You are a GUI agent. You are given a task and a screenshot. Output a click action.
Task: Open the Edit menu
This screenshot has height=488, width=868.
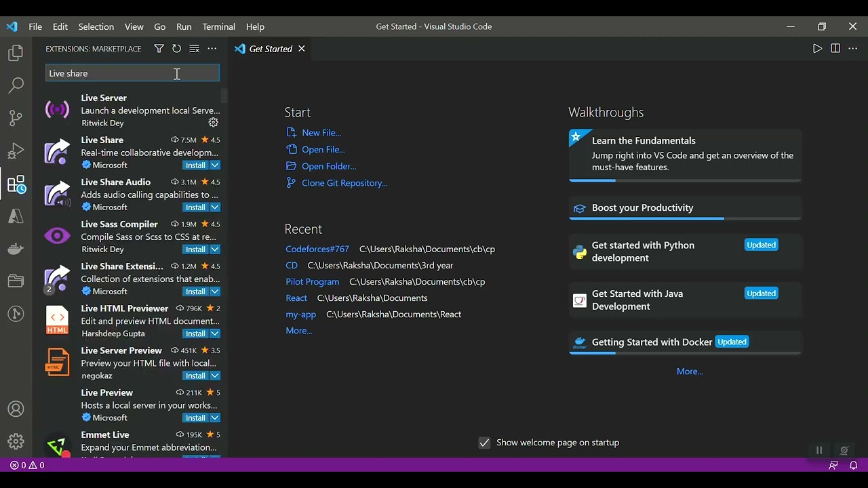[60, 26]
